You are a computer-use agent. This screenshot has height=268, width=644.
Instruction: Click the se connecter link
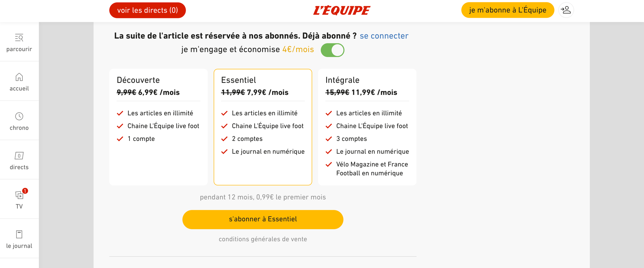384,36
